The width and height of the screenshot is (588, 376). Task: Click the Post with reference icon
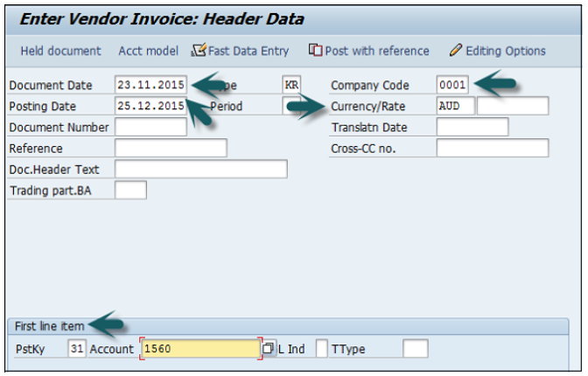[316, 51]
